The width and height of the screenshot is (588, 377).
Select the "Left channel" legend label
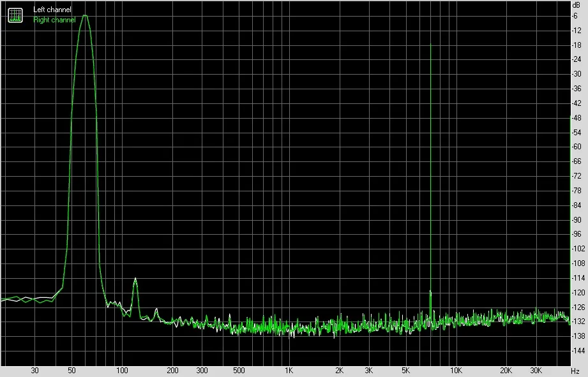tap(52, 10)
